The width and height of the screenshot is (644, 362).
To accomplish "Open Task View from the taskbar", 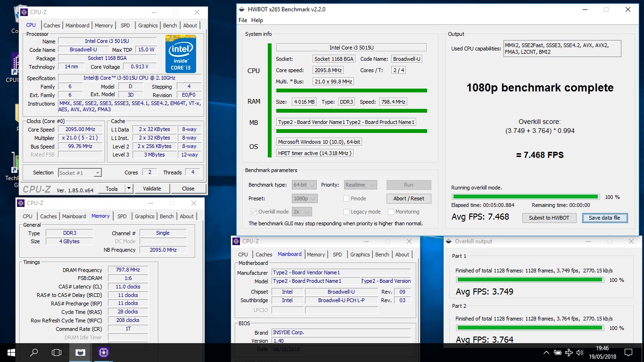I will pos(57,352).
